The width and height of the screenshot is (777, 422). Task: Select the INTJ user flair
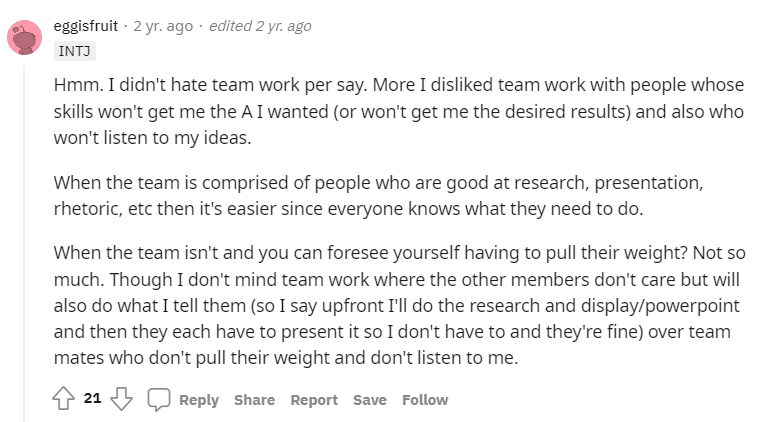(76, 47)
